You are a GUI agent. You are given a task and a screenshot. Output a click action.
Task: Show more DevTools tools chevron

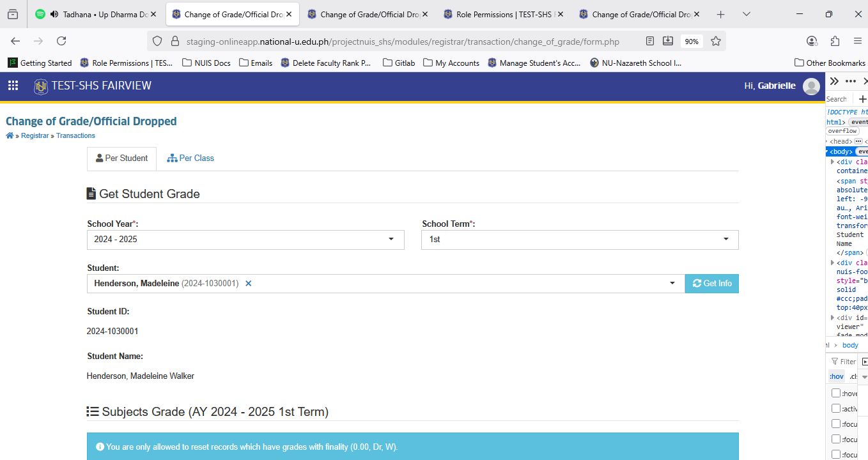click(835, 81)
